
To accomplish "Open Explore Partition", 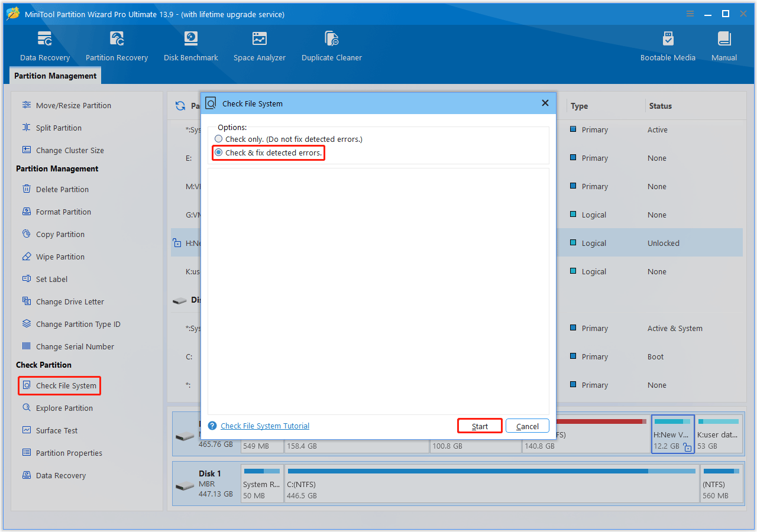I will coord(64,408).
